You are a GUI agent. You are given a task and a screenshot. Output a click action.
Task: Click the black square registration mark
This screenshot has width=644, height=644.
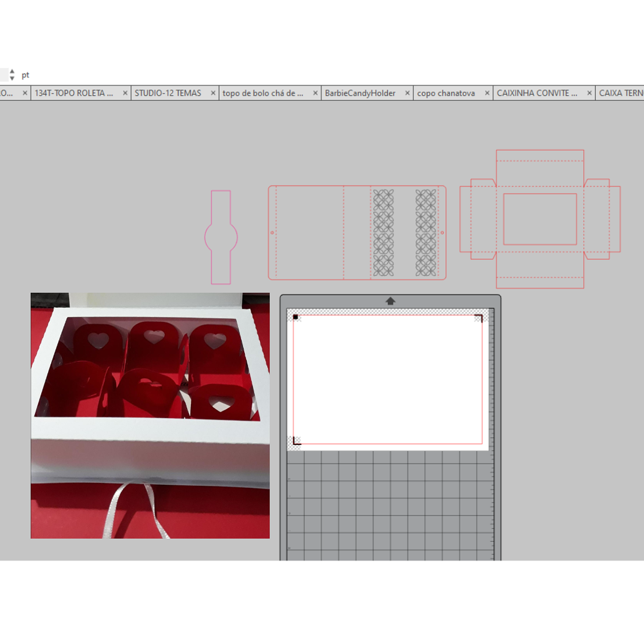tap(295, 317)
